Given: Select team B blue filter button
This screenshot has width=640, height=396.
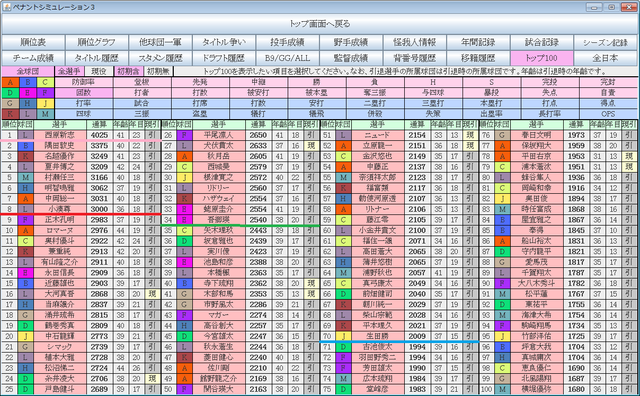Looking at the screenshot, I should coord(28,82).
